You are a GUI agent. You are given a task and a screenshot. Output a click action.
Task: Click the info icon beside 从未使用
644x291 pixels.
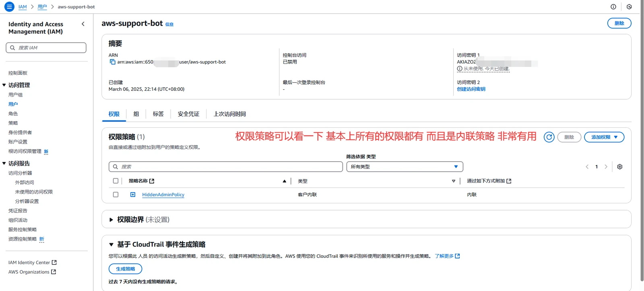(460, 69)
